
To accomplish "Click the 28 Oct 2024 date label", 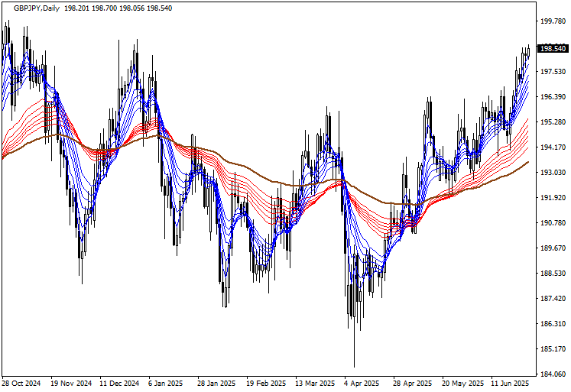I will tap(21, 384).
